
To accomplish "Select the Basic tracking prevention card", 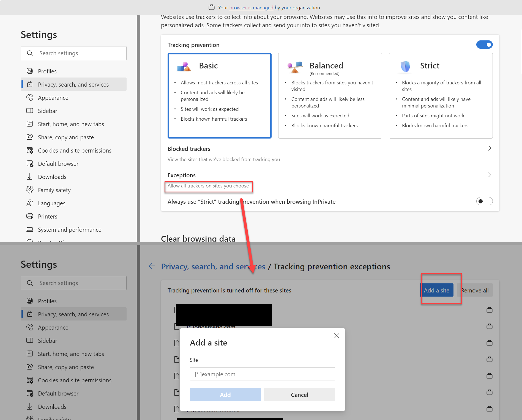I will 219,95.
